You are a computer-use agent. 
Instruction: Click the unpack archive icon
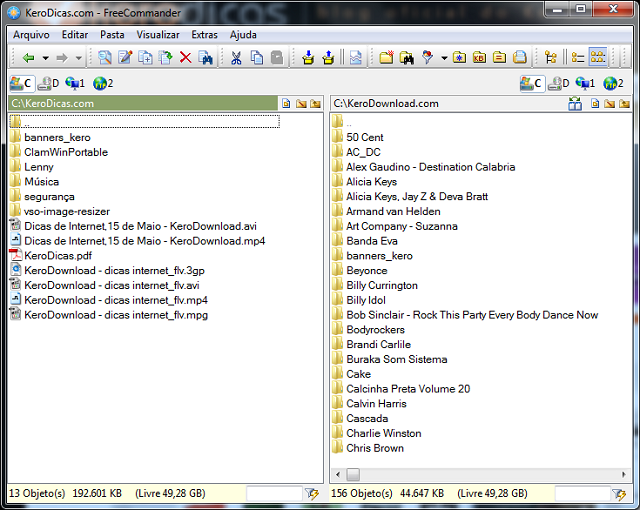328,58
